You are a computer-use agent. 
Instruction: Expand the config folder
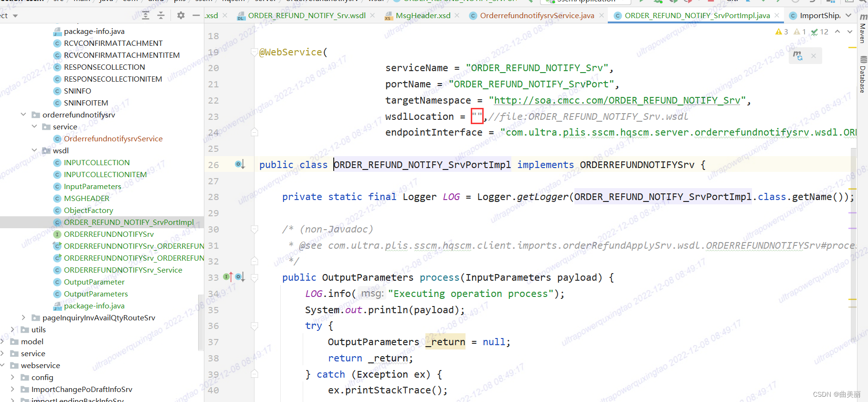[13, 377]
